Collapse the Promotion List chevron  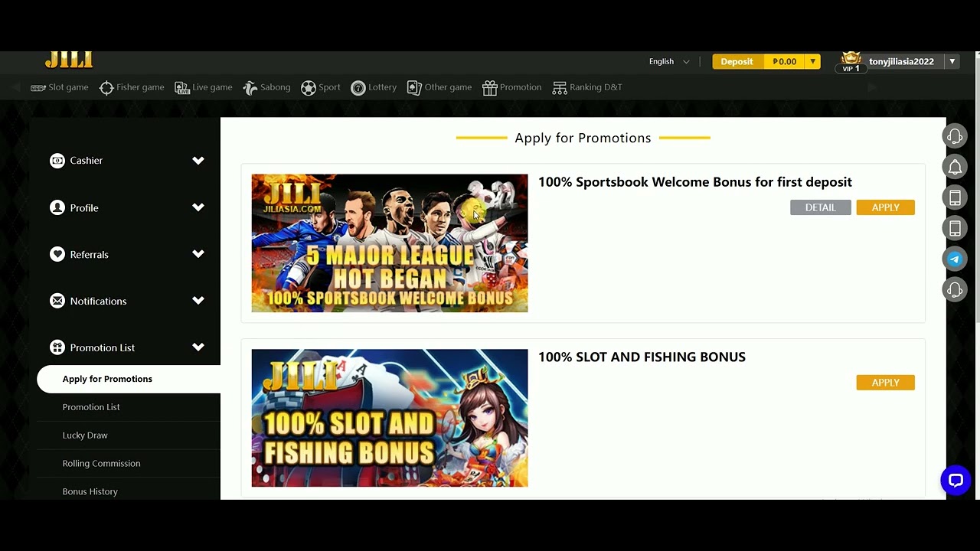[x=198, y=347]
